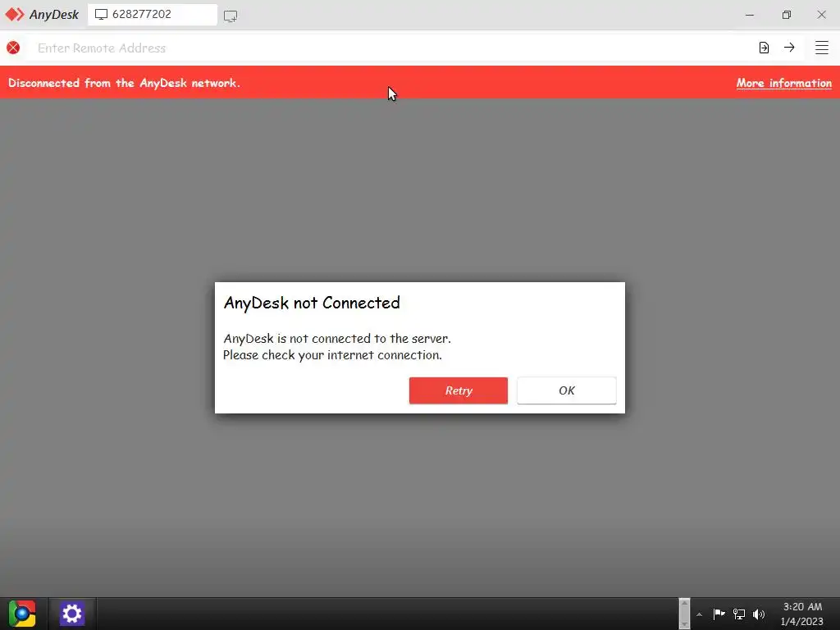Minimize the AnyDesk window
This screenshot has width=840, height=630.
pyautogui.click(x=750, y=15)
